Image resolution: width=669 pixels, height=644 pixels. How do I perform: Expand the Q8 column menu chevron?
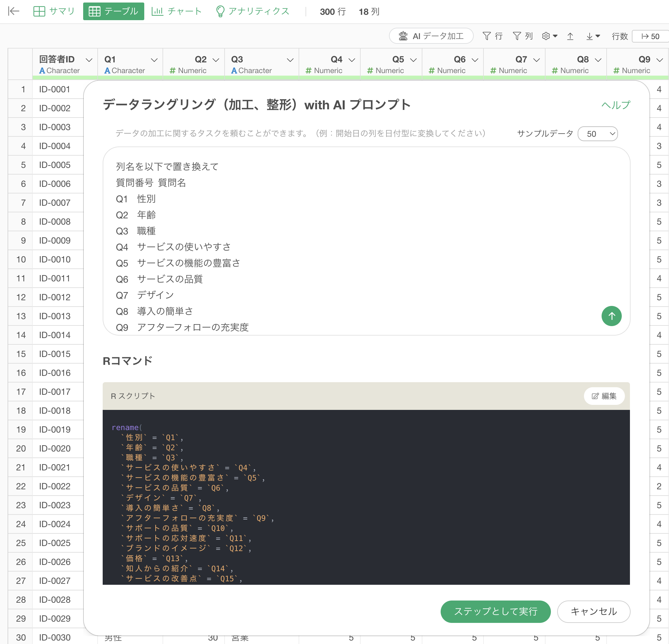pyautogui.click(x=598, y=60)
